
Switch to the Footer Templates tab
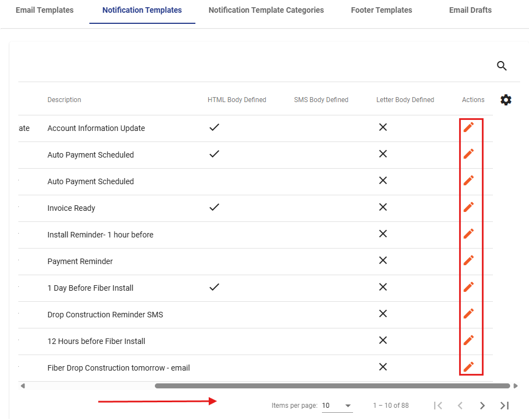381,10
